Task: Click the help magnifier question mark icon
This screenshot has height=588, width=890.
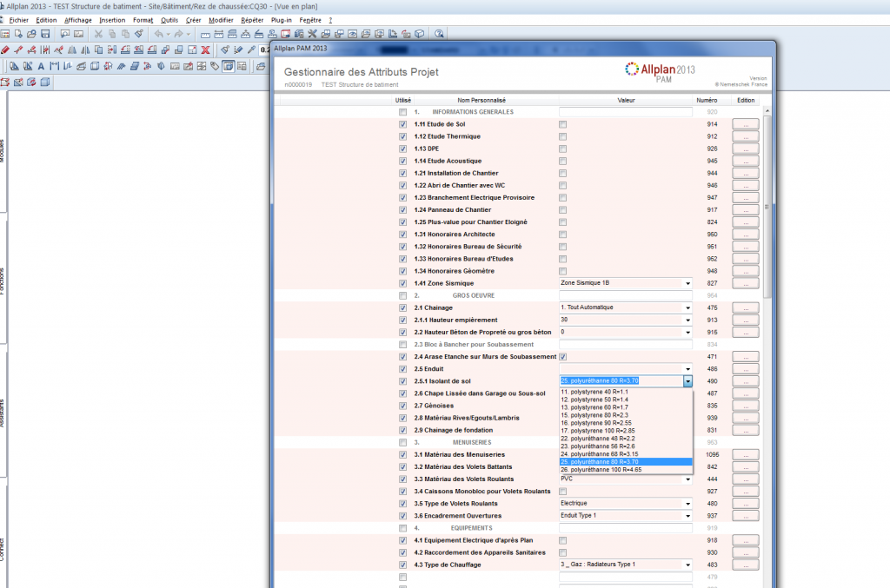Action: pyautogui.click(x=439, y=34)
